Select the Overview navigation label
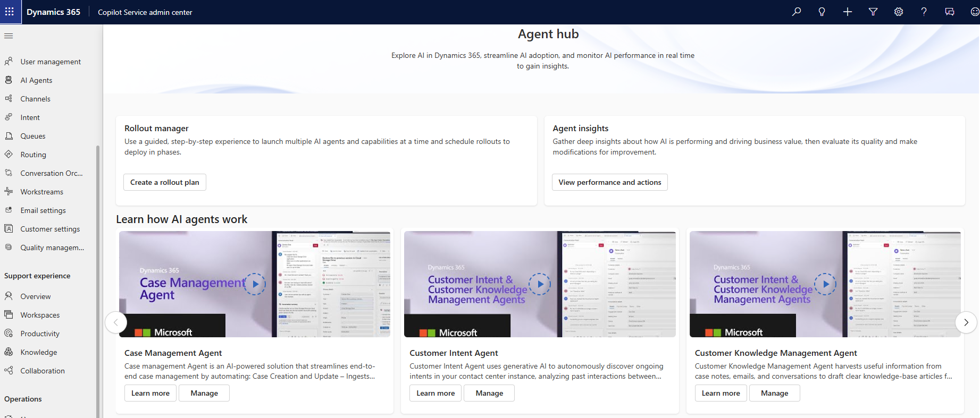Screen dimensions: 980x418 pos(36,296)
